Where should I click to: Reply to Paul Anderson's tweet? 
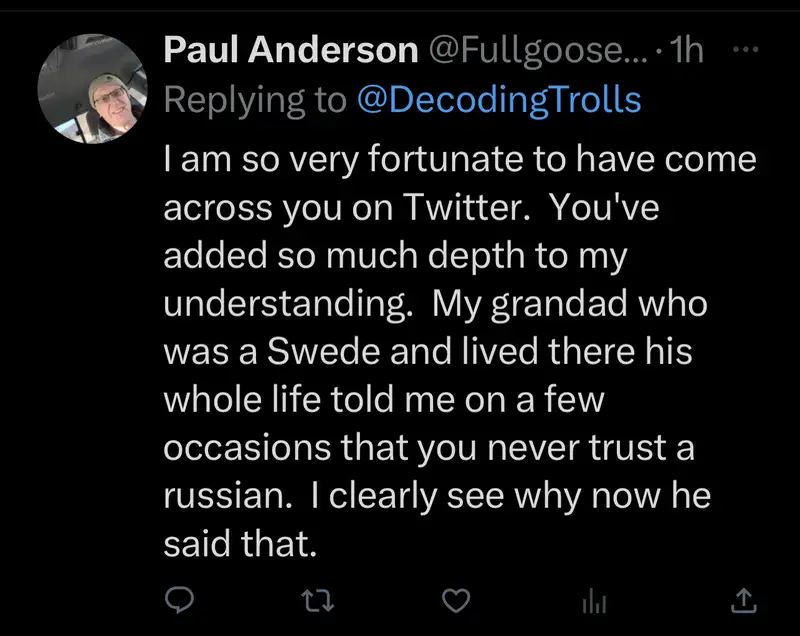pyautogui.click(x=177, y=600)
